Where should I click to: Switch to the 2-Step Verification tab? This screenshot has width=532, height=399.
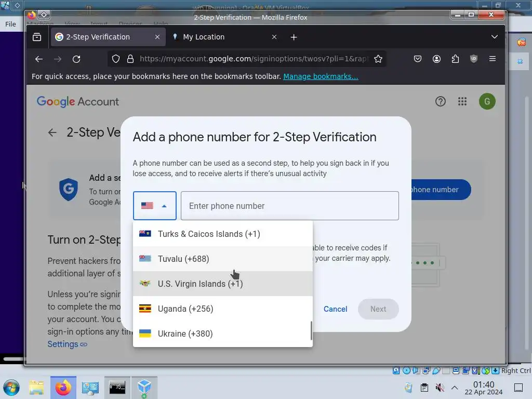[108, 37]
